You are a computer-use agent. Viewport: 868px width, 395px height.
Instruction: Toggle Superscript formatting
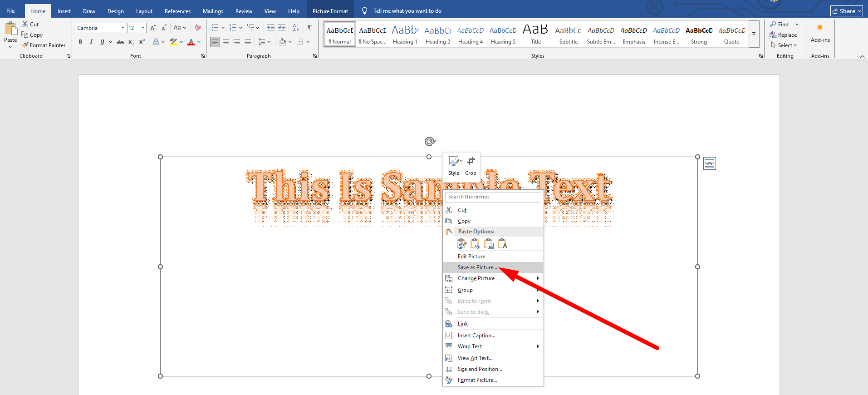(x=142, y=42)
